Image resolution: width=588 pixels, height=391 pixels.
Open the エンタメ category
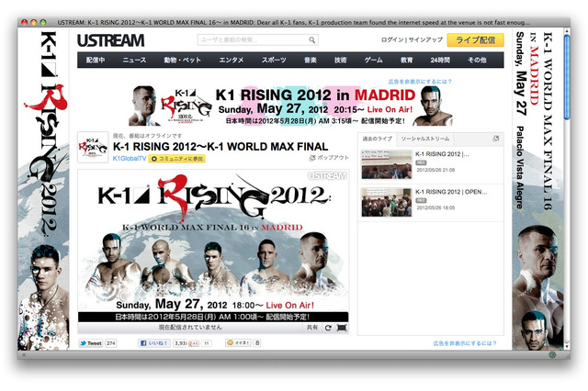[x=232, y=60]
